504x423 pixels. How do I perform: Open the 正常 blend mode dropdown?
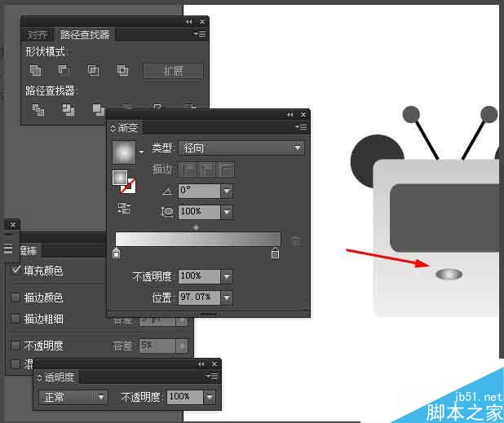[x=73, y=397]
